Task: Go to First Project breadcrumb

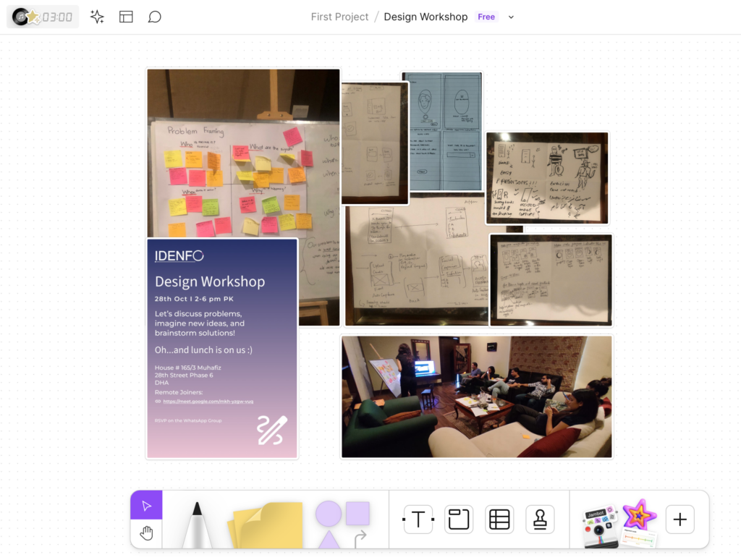Action: (339, 17)
